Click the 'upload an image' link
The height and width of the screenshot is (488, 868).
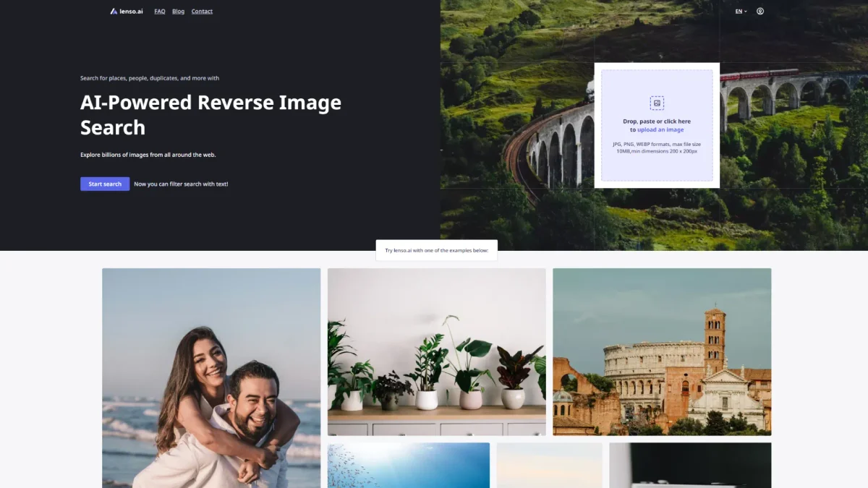point(660,130)
